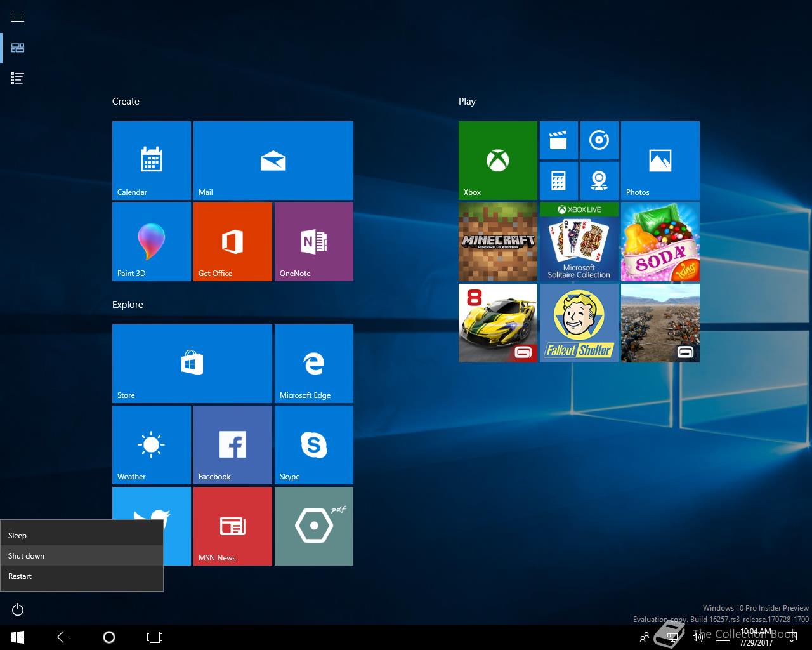
Task: Click the taskbar clock showing 10:04 AM
Action: [756, 637]
